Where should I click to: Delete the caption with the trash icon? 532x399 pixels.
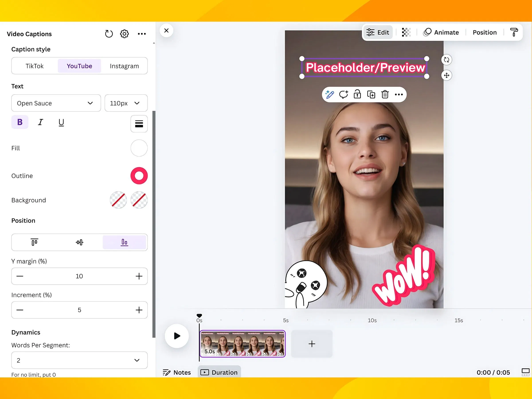[x=385, y=94]
